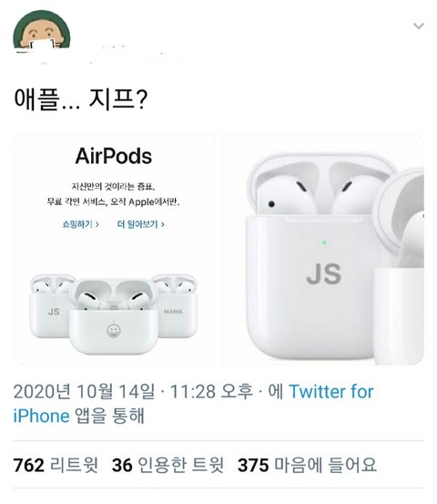The height and width of the screenshot is (504, 437).
Task: Open the author's profile avatar
Action: [42, 32]
